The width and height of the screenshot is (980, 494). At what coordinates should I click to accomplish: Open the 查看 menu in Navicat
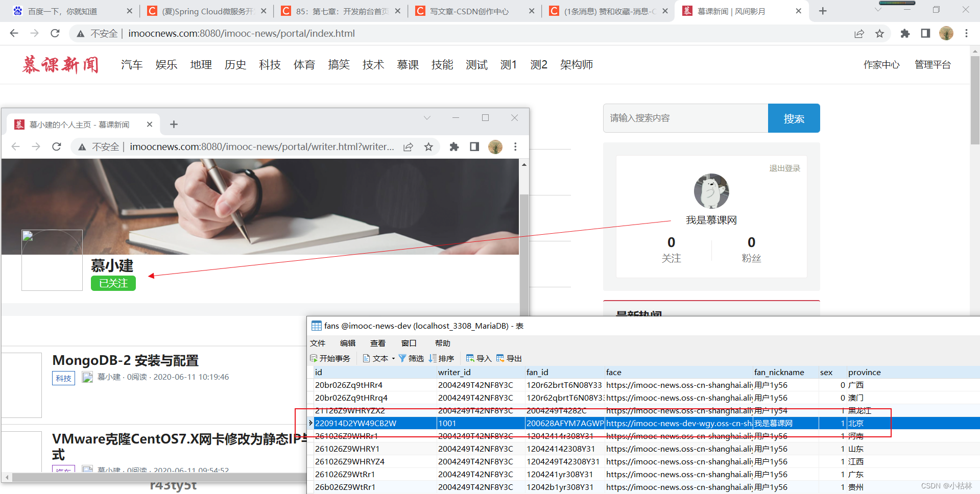pos(378,343)
